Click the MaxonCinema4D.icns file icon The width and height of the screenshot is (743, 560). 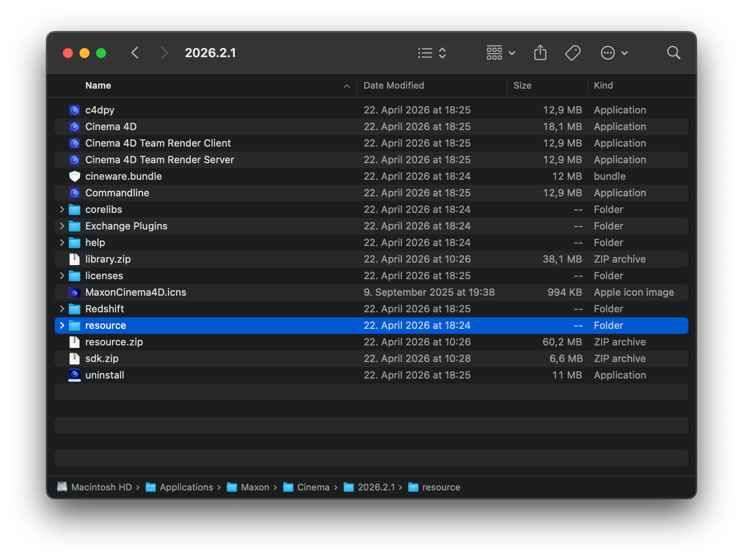pyautogui.click(x=75, y=292)
